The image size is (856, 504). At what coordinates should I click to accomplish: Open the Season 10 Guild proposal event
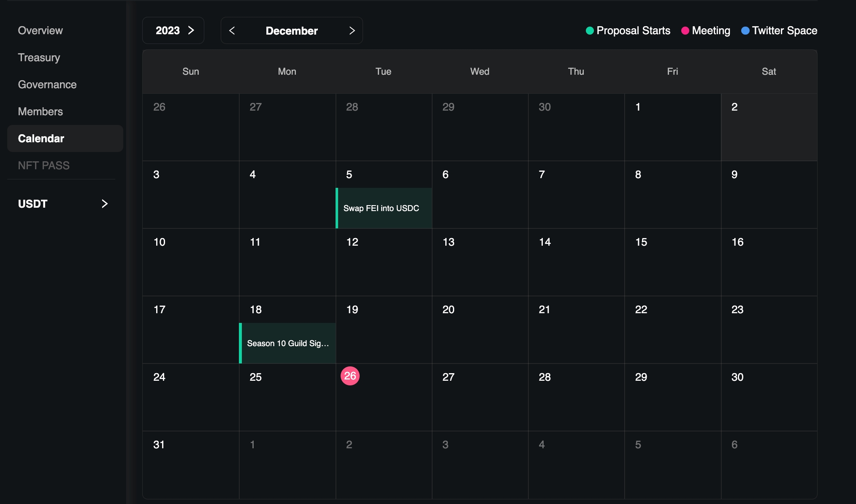(287, 343)
